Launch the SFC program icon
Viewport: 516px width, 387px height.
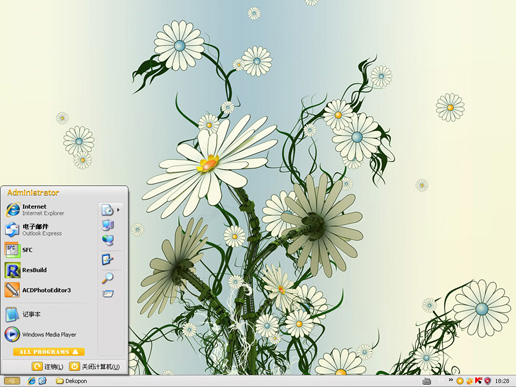click(12, 250)
